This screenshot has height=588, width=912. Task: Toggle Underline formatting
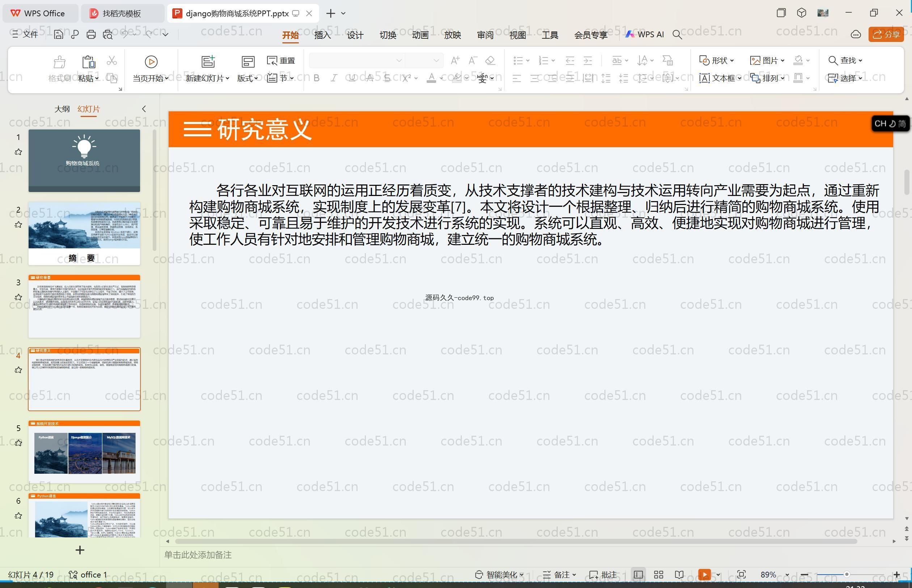pos(352,78)
